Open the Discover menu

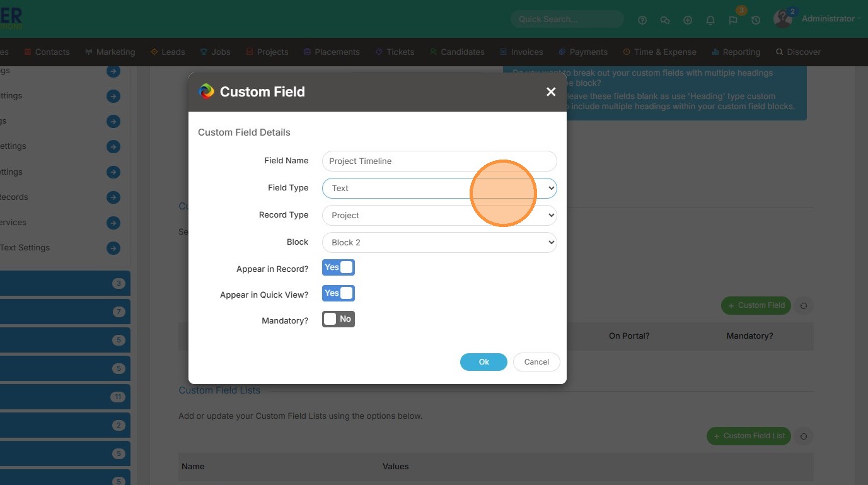[799, 52]
